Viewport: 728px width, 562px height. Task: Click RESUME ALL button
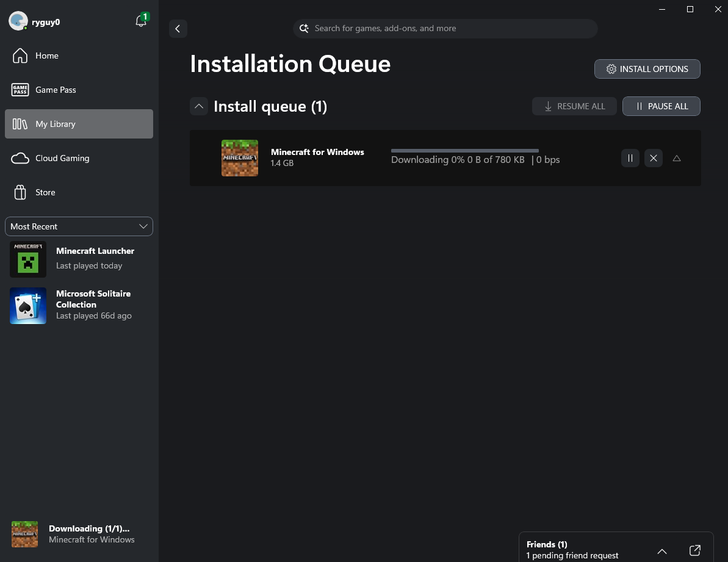point(574,106)
